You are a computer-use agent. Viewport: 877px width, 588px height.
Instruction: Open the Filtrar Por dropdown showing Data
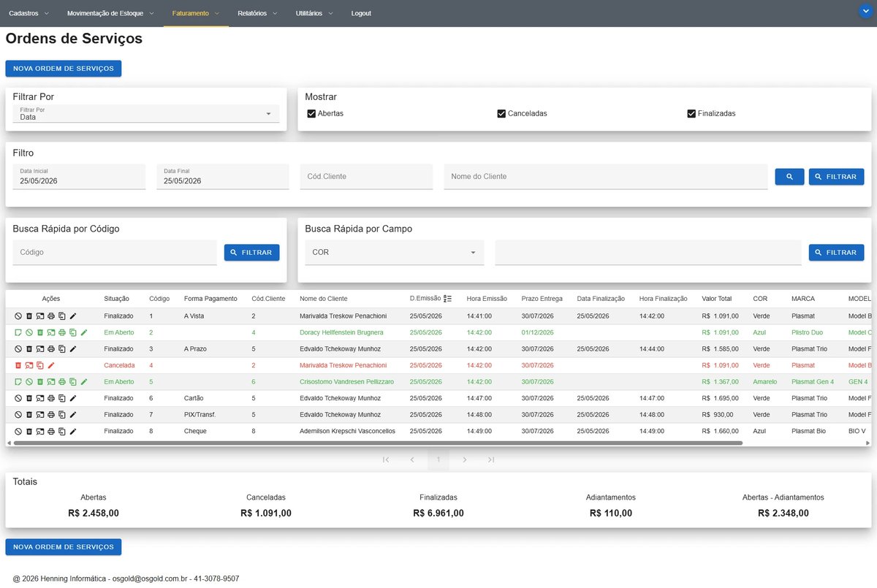click(x=146, y=113)
